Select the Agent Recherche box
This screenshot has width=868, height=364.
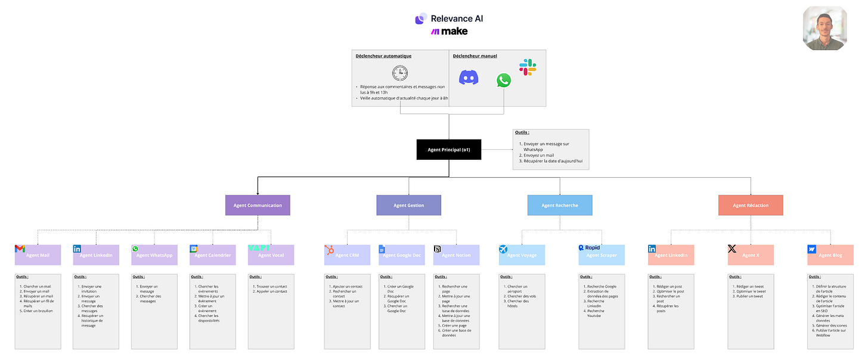[560, 205]
